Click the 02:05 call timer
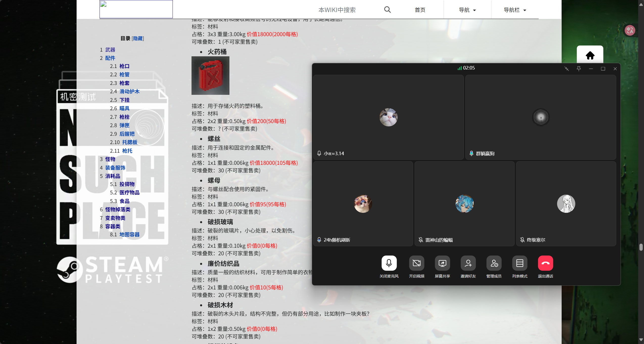The image size is (644, 344). coord(469,68)
